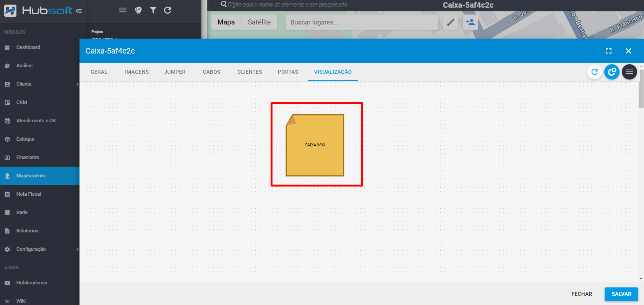Open Atendimento e OS module
The width and height of the screenshot is (644, 305).
pos(40,121)
